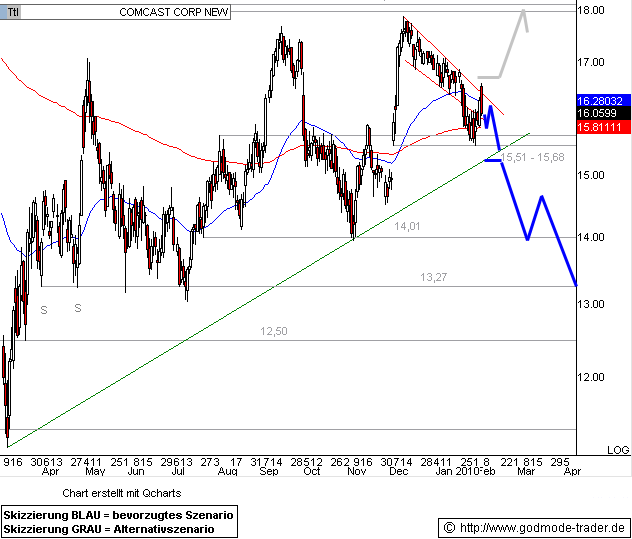Click the Nov month label
Image resolution: width=632 pixels, height=539 pixels.
tap(357, 471)
